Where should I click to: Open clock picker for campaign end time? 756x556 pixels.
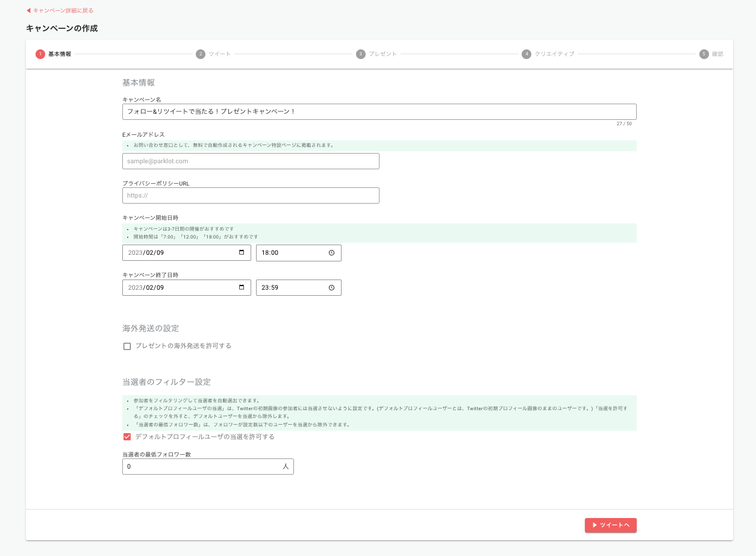[331, 288]
